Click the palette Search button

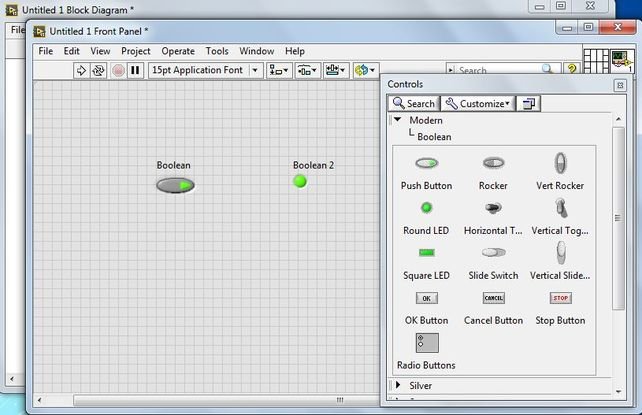point(414,103)
